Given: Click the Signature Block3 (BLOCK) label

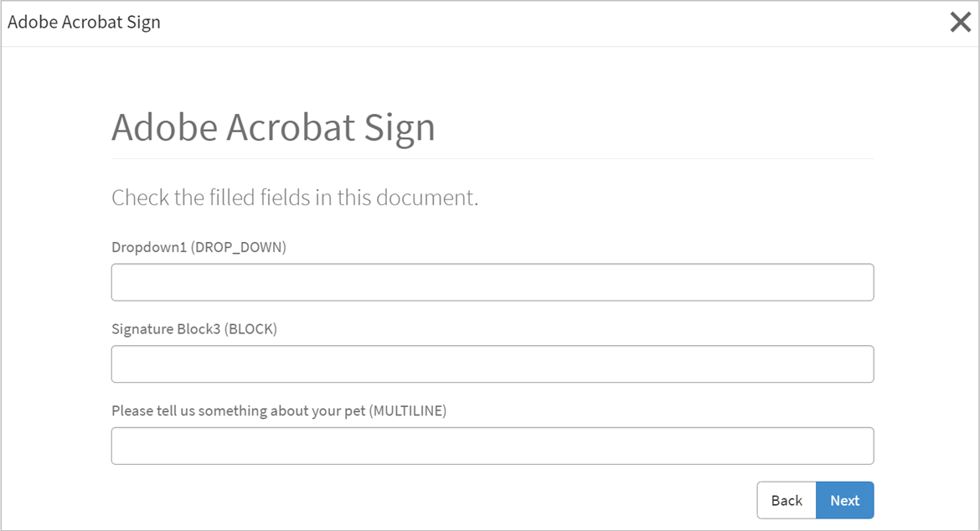Looking at the screenshot, I should point(193,329).
